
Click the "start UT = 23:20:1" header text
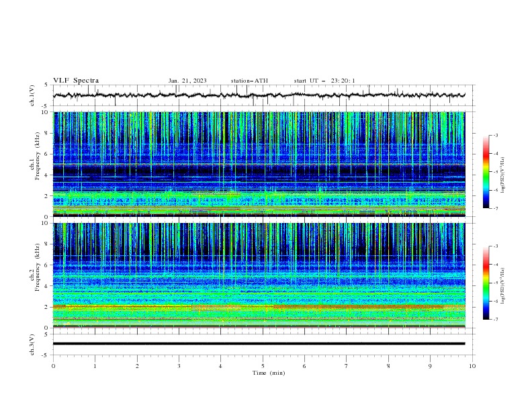coord(324,81)
